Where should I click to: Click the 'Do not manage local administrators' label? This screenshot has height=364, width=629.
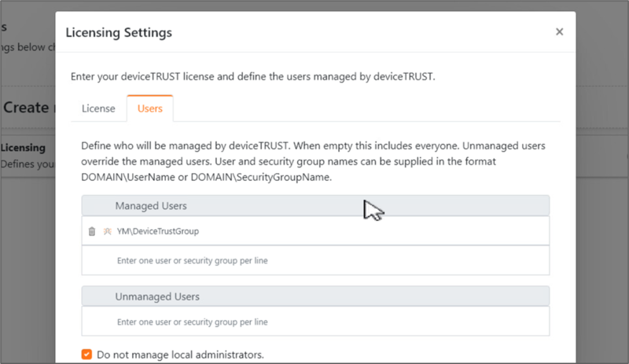pos(181,355)
